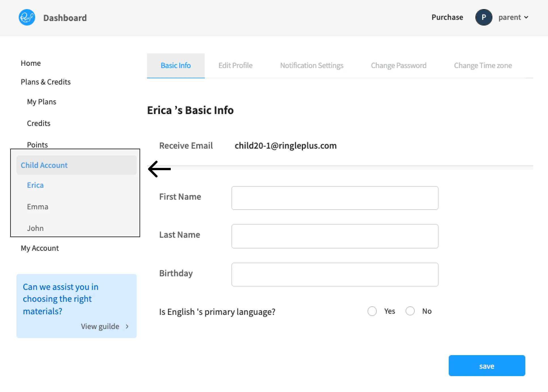Image resolution: width=548 pixels, height=392 pixels.
Task: Open the parent account dropdown
Action: 513,17
